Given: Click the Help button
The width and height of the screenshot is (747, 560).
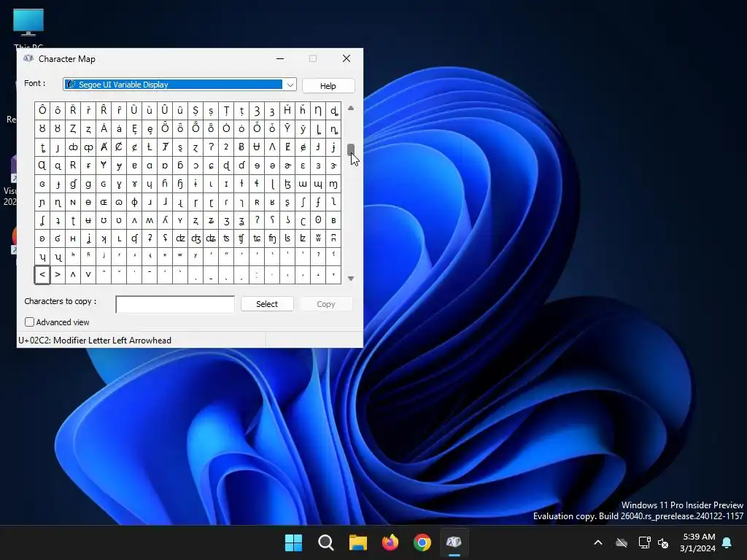Looking at the screenshot, I should click(x=328, y=86).
